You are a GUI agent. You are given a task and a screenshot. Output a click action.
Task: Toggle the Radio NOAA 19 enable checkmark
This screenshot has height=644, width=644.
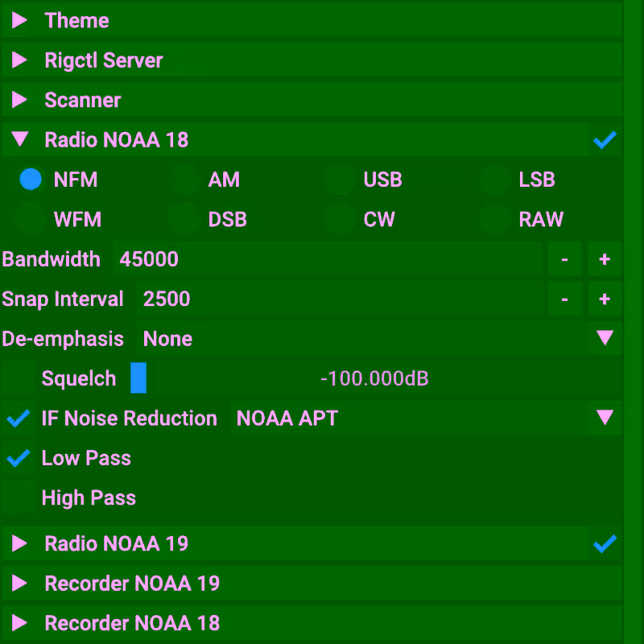(605, 544)
